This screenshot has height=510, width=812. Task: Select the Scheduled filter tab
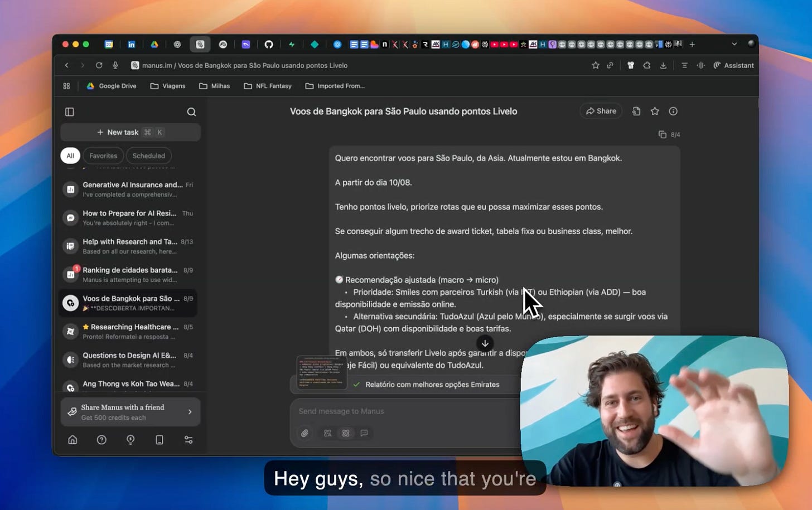click(149, 156)
